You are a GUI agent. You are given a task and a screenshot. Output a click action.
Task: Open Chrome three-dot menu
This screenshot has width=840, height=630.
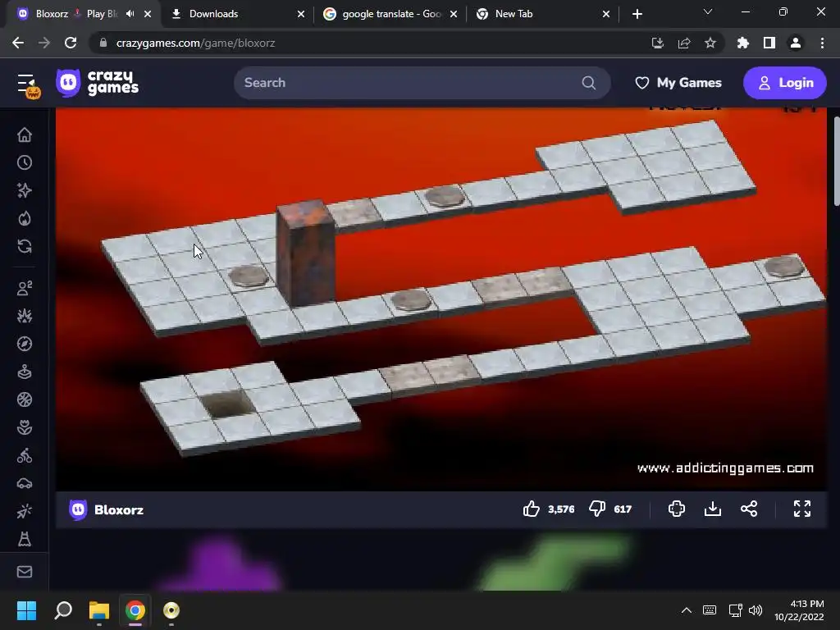pyautogui.click(x=822, y=43)
